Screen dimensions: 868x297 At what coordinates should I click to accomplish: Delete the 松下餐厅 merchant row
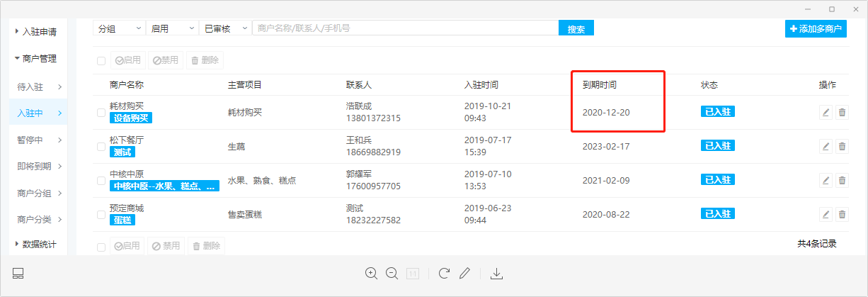click(x=842, y=146)
